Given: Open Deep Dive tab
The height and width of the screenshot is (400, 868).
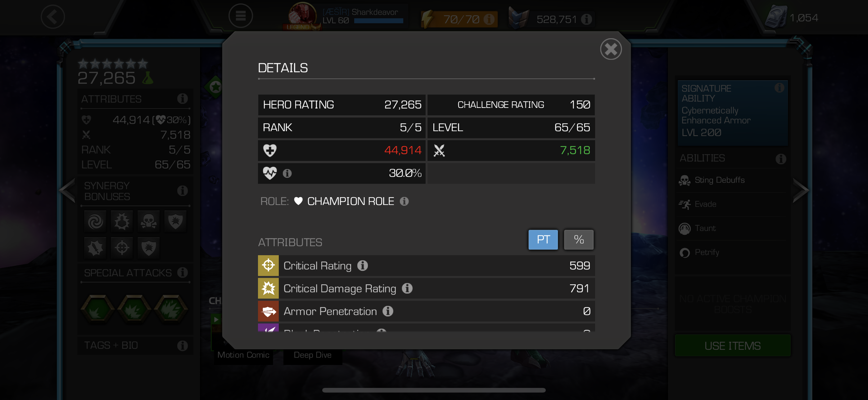Looking at the screenshot, I should pos(312,355).
